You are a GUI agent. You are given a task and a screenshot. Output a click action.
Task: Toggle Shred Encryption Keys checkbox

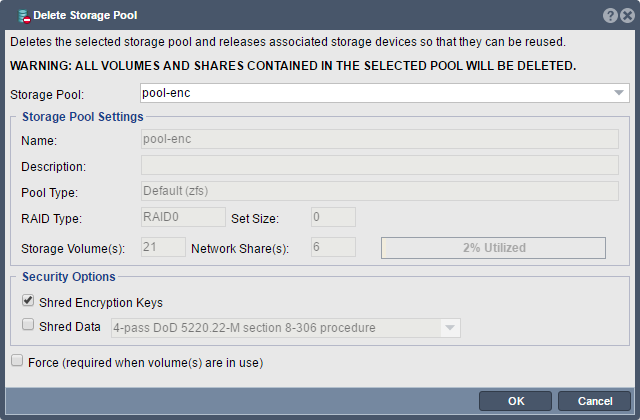(28, 301)
